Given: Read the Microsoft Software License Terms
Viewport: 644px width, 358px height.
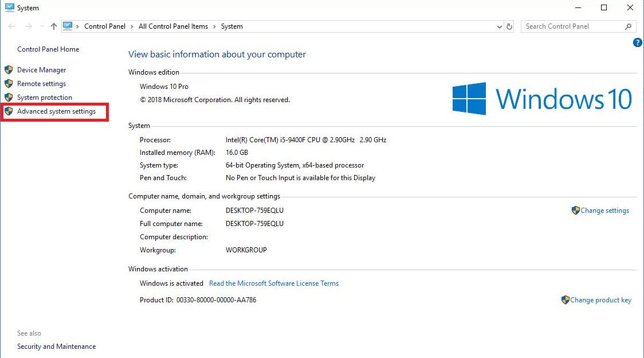Looking at the screenshot, I should click(x=273, y=283).
